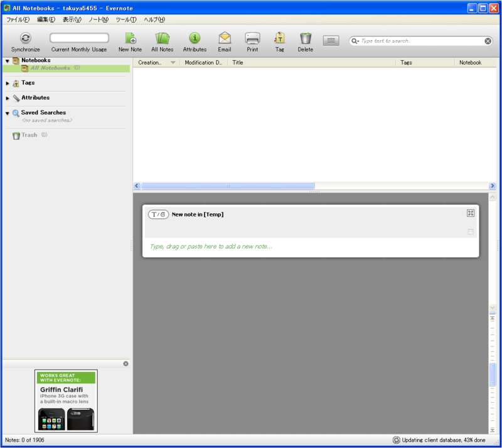Click the '<no saved searches>' placeholder
This screenshot has height=448, width=502.
click(x=47, y=120)
